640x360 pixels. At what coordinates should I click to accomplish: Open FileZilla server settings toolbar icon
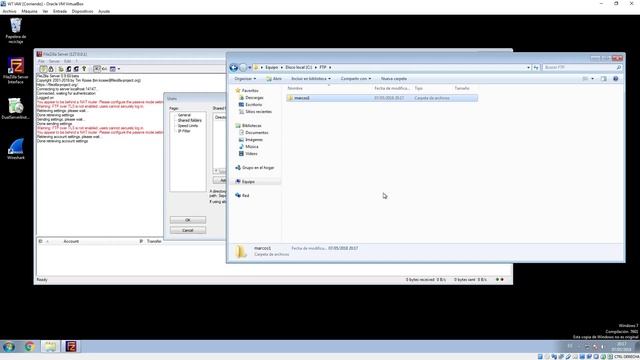61,69
